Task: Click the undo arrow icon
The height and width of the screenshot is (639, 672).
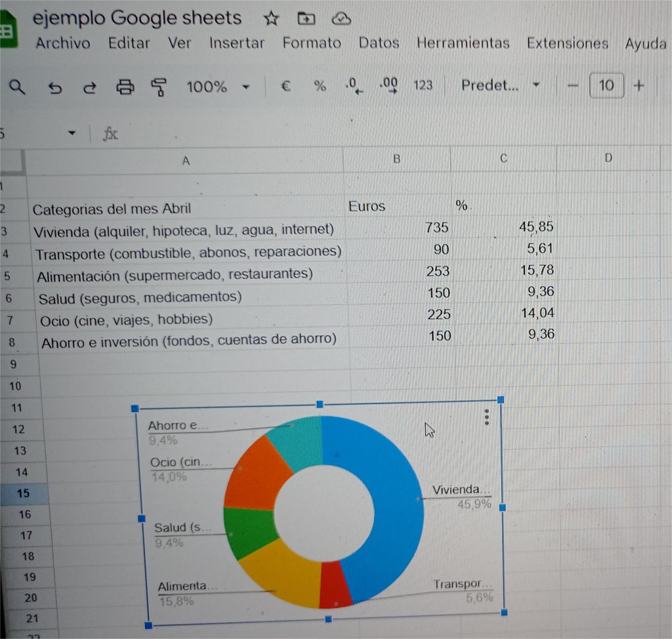Action: 54,87
